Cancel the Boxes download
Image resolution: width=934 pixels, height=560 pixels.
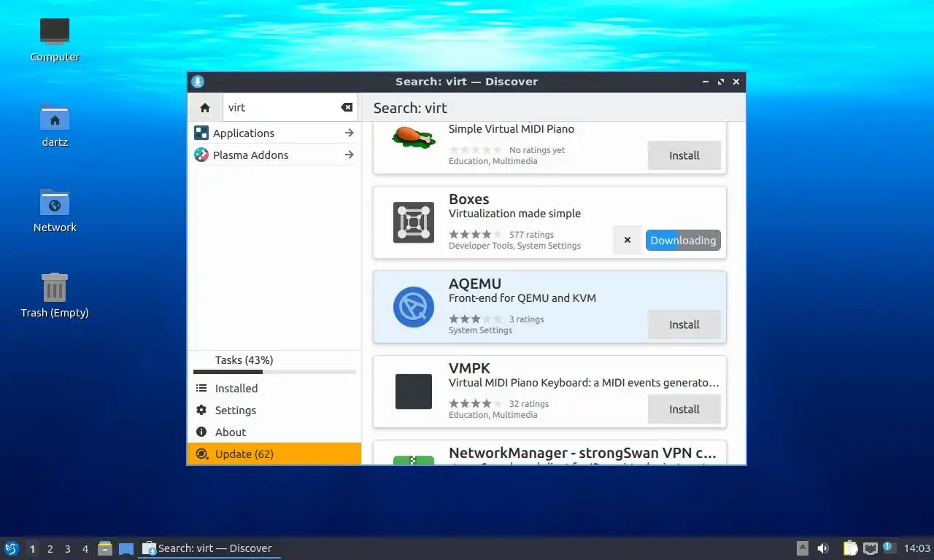pyautogui.click(x=627, y=240)
